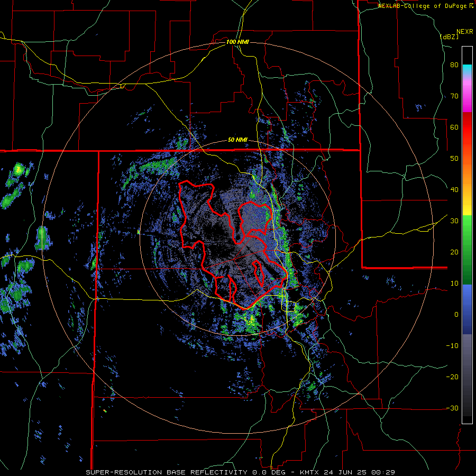Click the KMTX timestamp 24 JUN 25 00:29
Image resolution: width=476 pixels, height=476 pixels.
[x=347, y=472]
